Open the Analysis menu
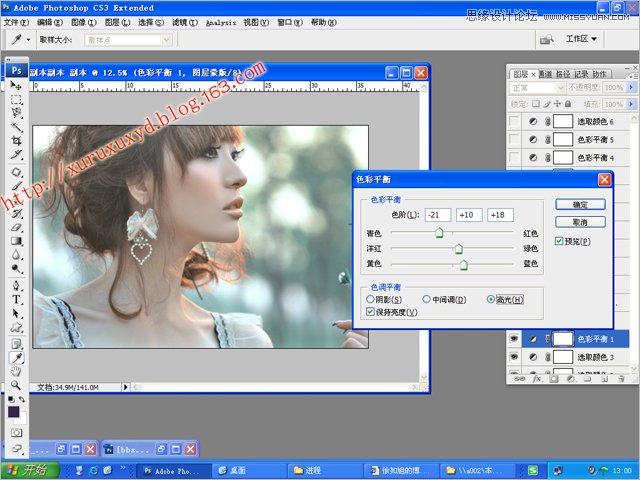Screen dimensions: 640x480 [221, 22]
